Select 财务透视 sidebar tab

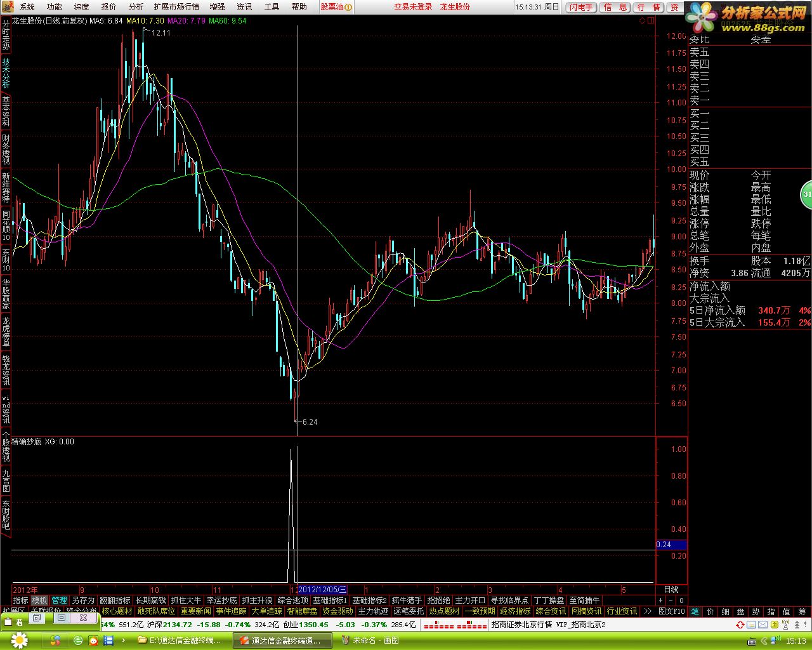click(x=6, y=150)
